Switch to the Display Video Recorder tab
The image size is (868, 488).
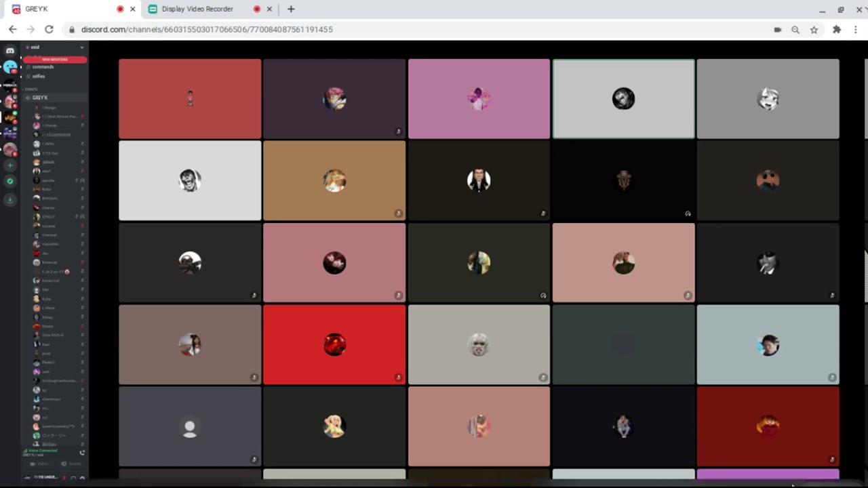(x=211, y=9)
